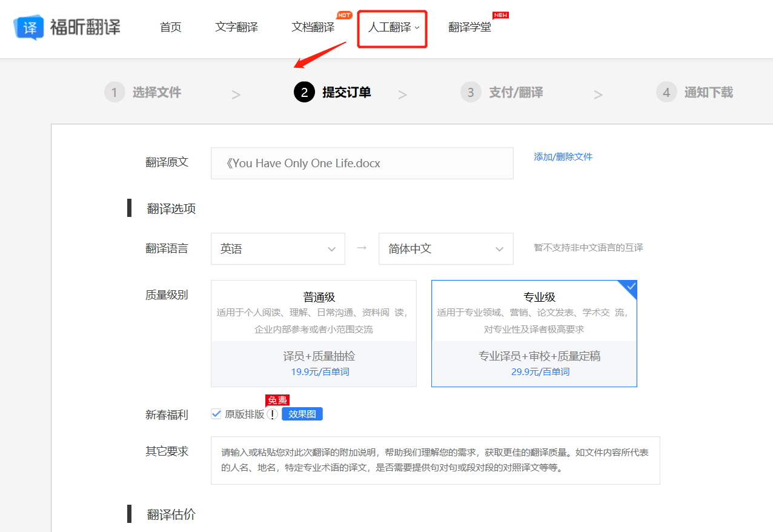Image resolution: width=773 pixels, height=532 pixels.
Task: Click the step 2 提交订单 progress marker
Action: point(304,91)
